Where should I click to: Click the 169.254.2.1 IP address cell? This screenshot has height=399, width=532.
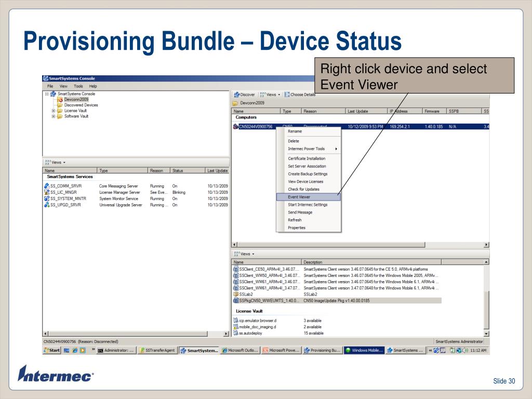coord(400,127)
